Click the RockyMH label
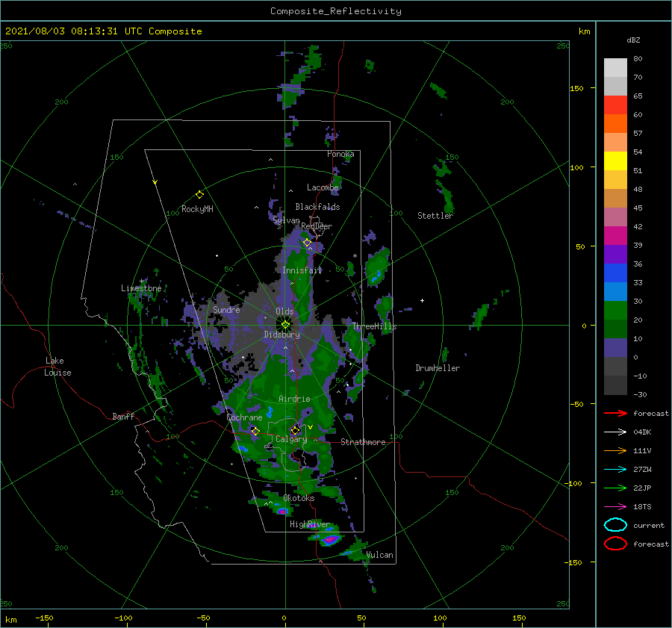Viewport: 672px width, 628px height. [x=197, y=209]
